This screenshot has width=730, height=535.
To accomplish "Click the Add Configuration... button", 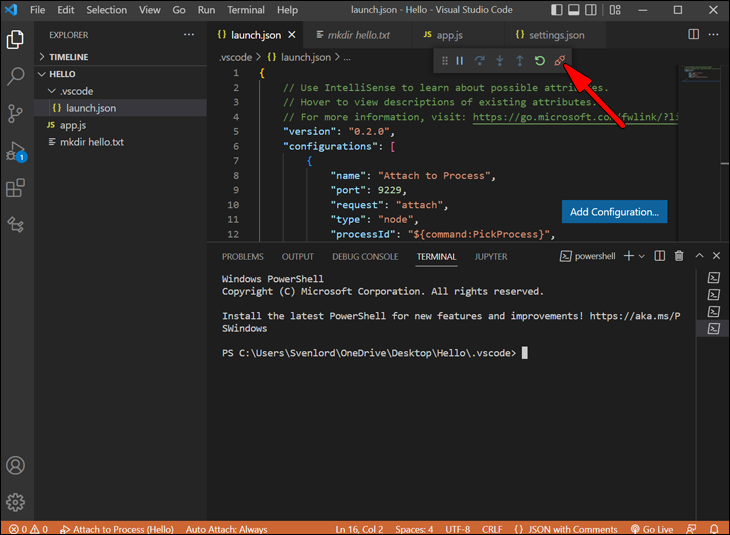I will click(614, 212).
